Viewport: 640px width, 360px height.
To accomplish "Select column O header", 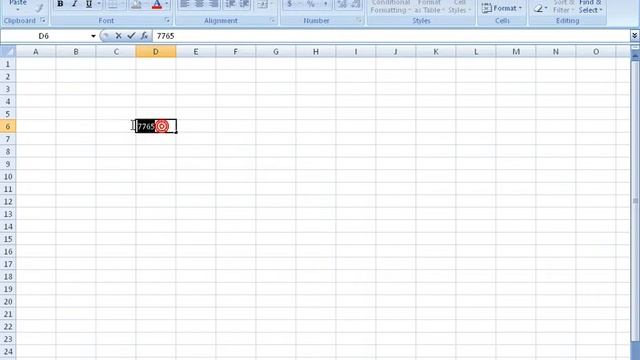I will pos(596,51).
